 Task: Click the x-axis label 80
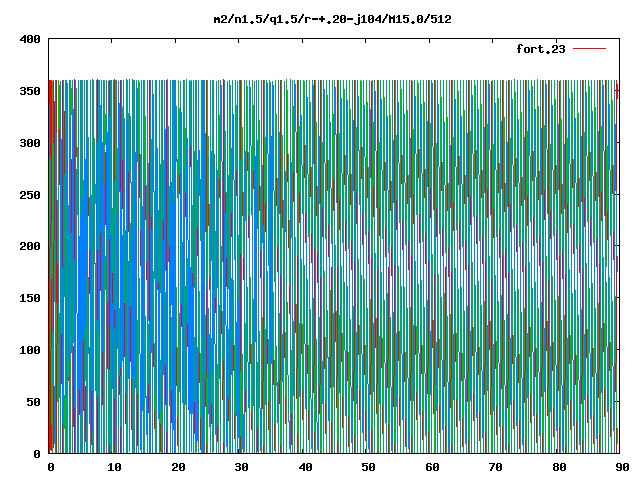(x=559, y=467)
